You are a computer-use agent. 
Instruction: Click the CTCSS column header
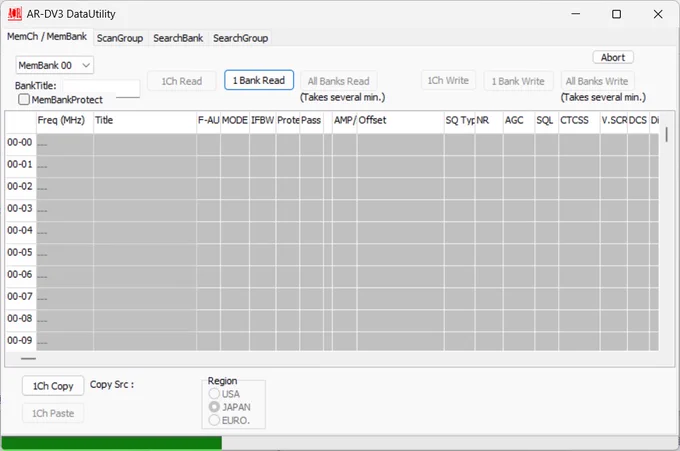point(579,121)
